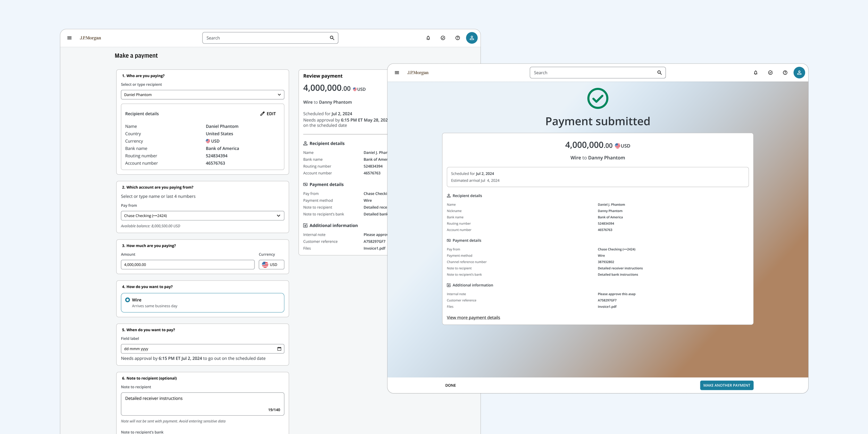
Task: Open calendar icon in date field
Action: point(279,349)
